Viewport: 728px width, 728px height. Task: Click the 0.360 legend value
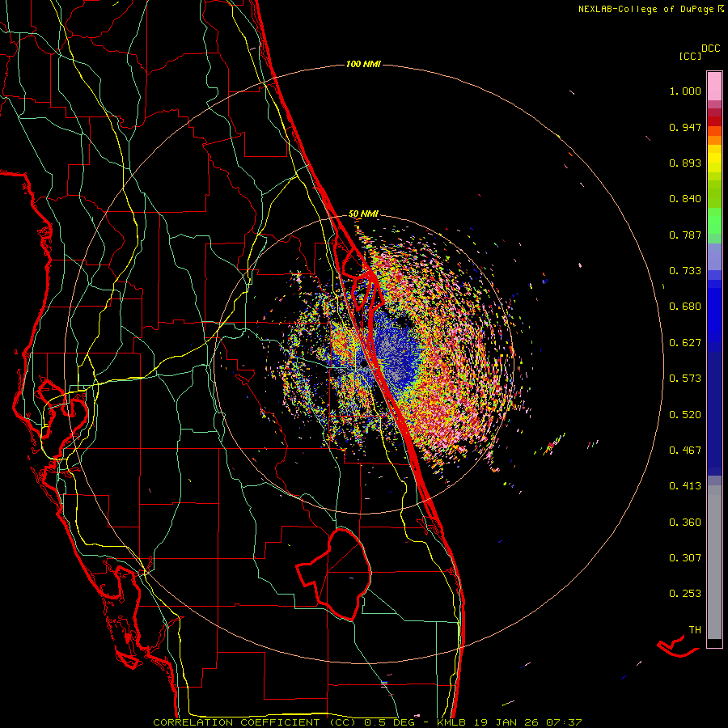685,523
